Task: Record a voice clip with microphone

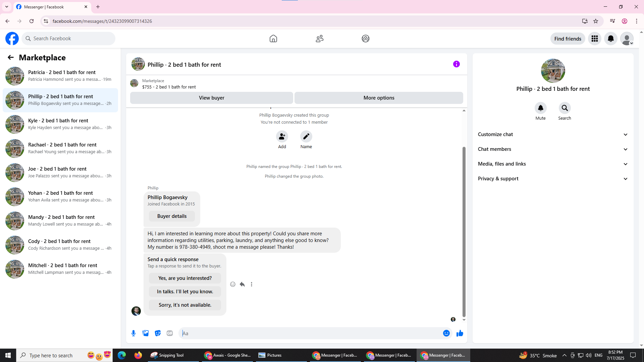Action: click(133, 333)
